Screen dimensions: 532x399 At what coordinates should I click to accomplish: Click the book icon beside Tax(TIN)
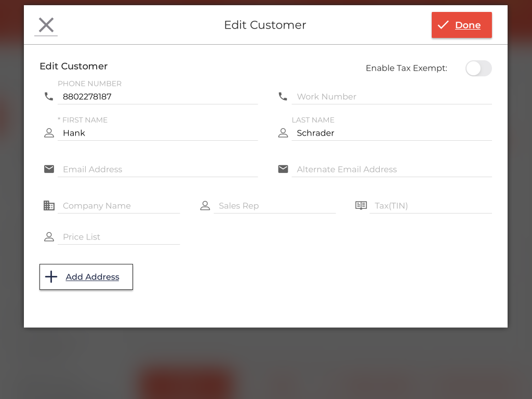361,206
